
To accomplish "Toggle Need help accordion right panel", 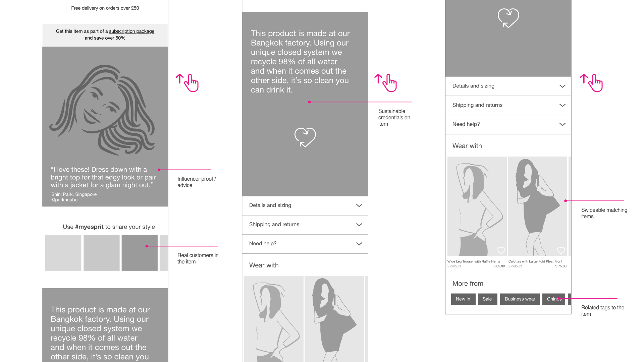I will click(508, 124).
